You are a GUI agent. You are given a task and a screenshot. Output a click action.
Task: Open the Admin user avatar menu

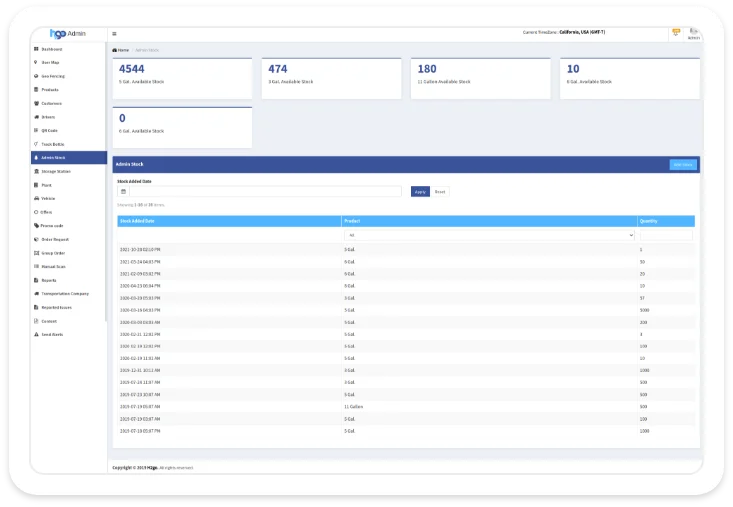694,33
